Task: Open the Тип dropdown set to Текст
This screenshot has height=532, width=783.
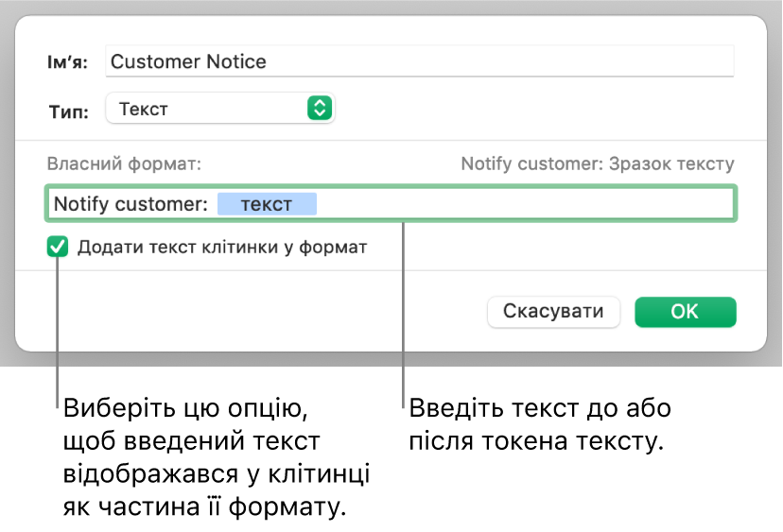Action: (x=219, y=109)
